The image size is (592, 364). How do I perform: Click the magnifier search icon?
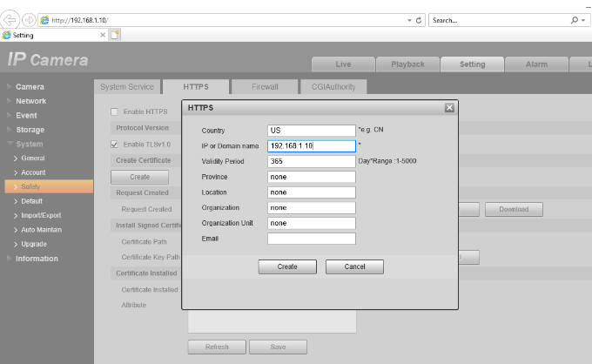pos(575,20)
